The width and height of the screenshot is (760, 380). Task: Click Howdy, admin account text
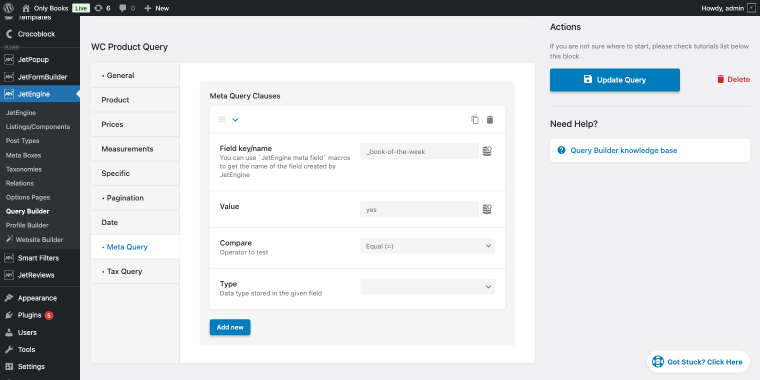point(723,8)
